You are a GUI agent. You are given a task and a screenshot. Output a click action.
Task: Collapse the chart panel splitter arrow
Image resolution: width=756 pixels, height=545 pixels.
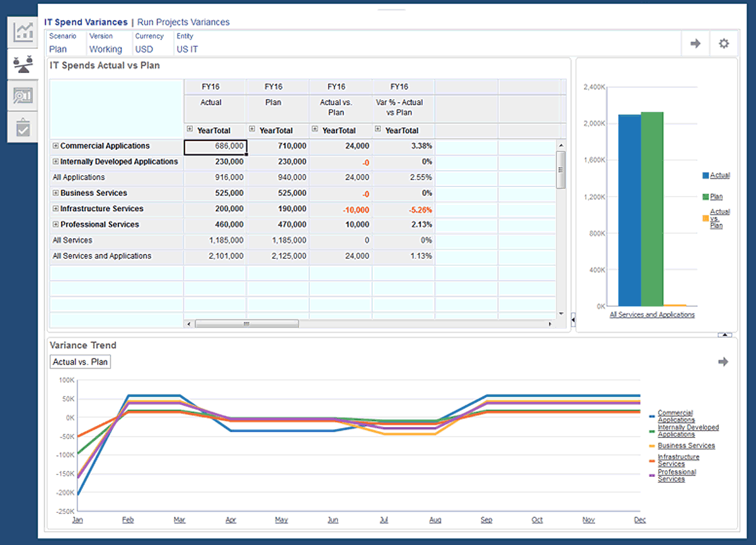573,321
